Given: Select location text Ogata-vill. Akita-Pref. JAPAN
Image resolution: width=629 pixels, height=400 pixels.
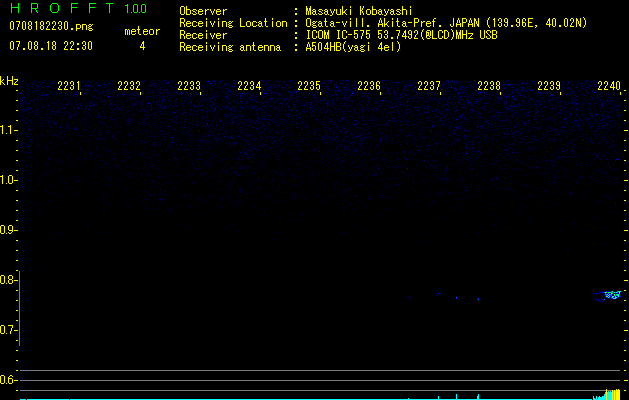Looking at the screenshot, I should [393, 23].
